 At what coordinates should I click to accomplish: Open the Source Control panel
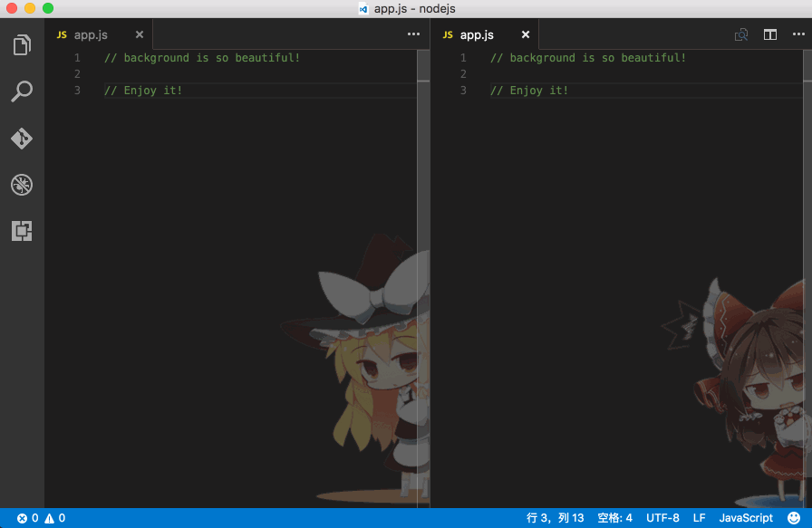point(22,139)
